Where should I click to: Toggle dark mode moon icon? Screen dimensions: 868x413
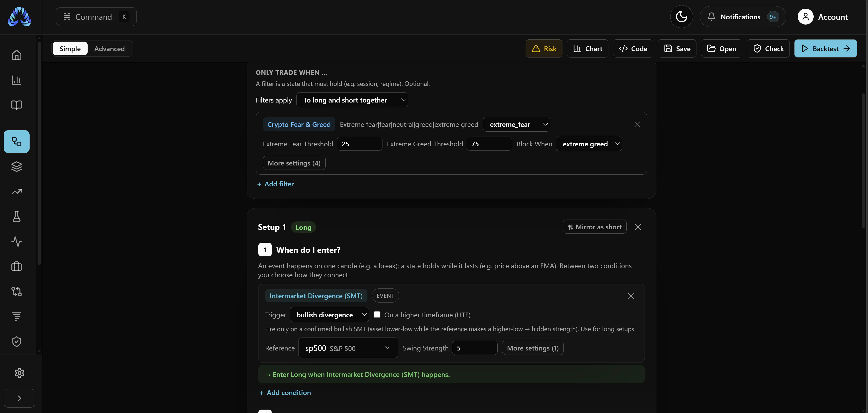click(681, 17)
